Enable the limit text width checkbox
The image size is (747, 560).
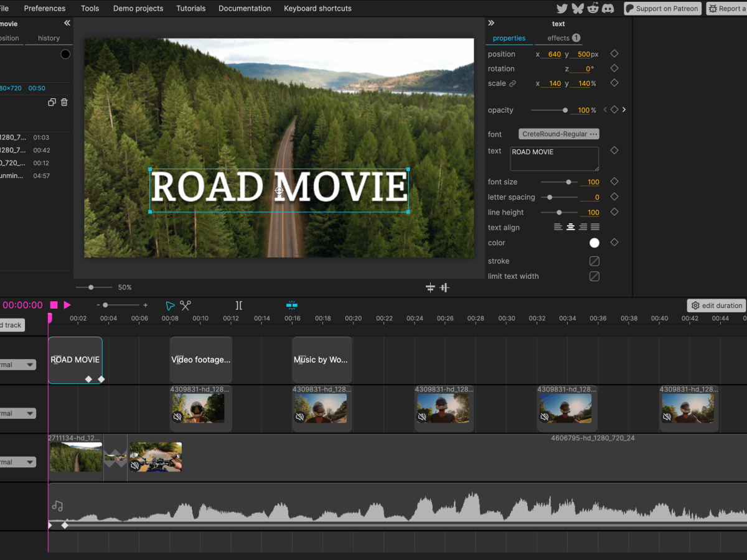point(594,276)
